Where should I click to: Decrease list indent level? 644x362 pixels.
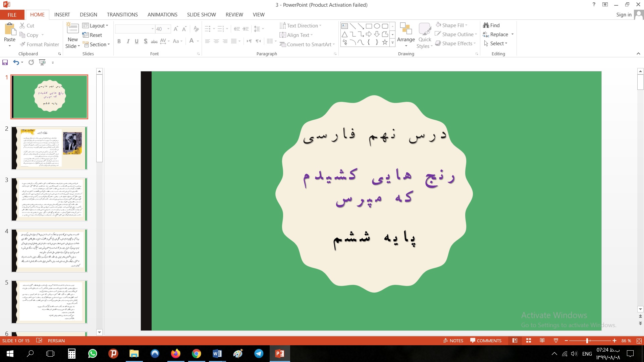[x=237, y=29]
